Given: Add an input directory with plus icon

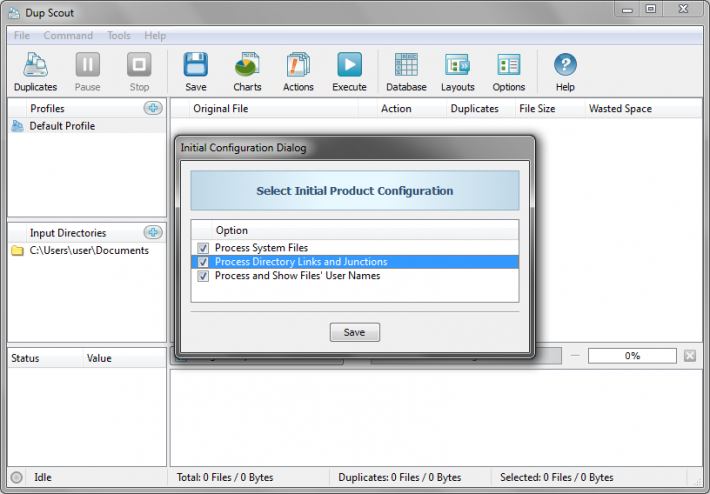Looking at the screenshot, I should (153, 232).
